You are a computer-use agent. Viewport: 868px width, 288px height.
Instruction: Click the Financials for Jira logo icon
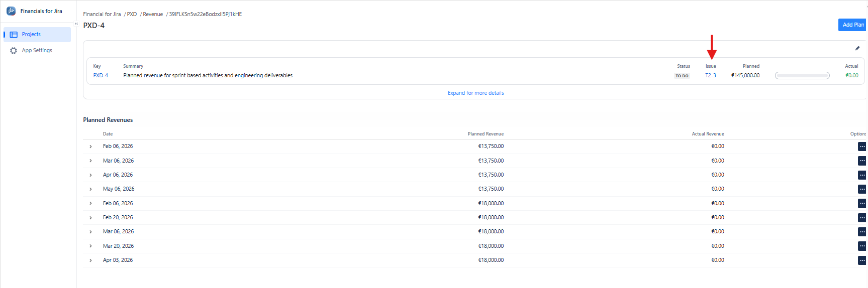pos(11,11)
